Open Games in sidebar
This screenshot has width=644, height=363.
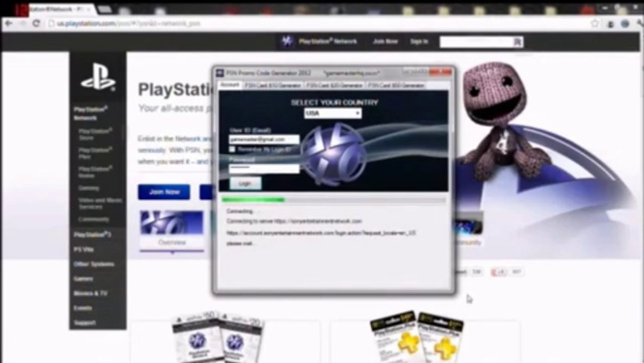pos(83,278)
